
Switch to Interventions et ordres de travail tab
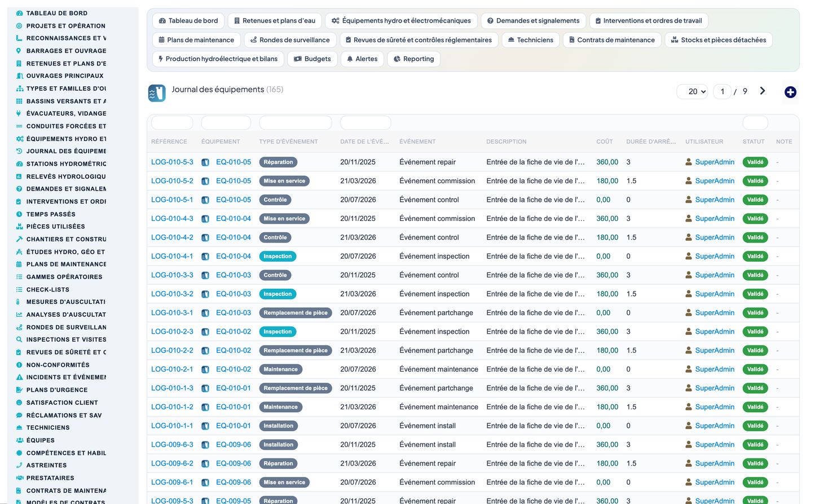(x=649, y=21)
